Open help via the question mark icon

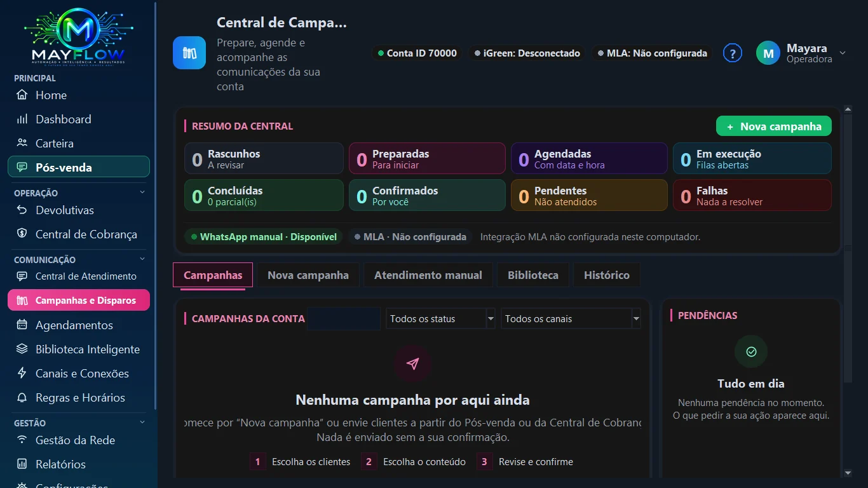click(x=733, y=53)
